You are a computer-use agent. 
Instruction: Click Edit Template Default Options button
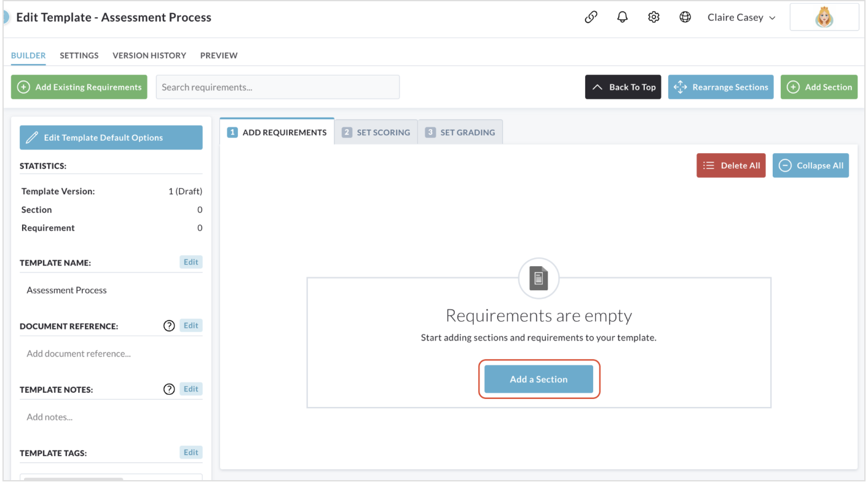pyautogui.click(x=111, y=138)
